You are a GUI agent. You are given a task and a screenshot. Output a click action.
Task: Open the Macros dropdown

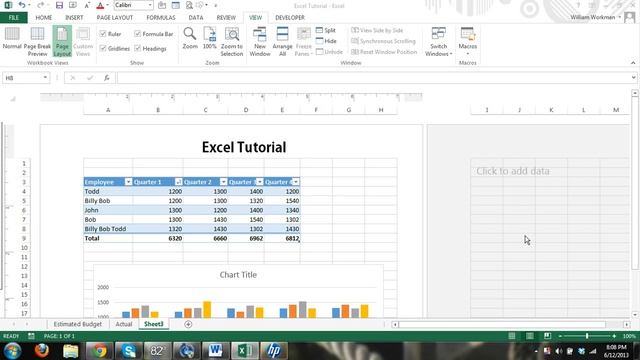[x=467, y=42]
